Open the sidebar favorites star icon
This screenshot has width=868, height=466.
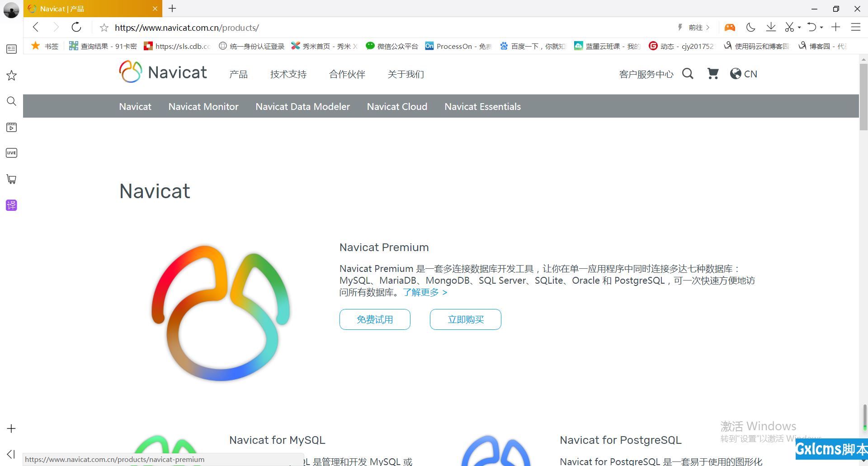click(x=12, y=75)
